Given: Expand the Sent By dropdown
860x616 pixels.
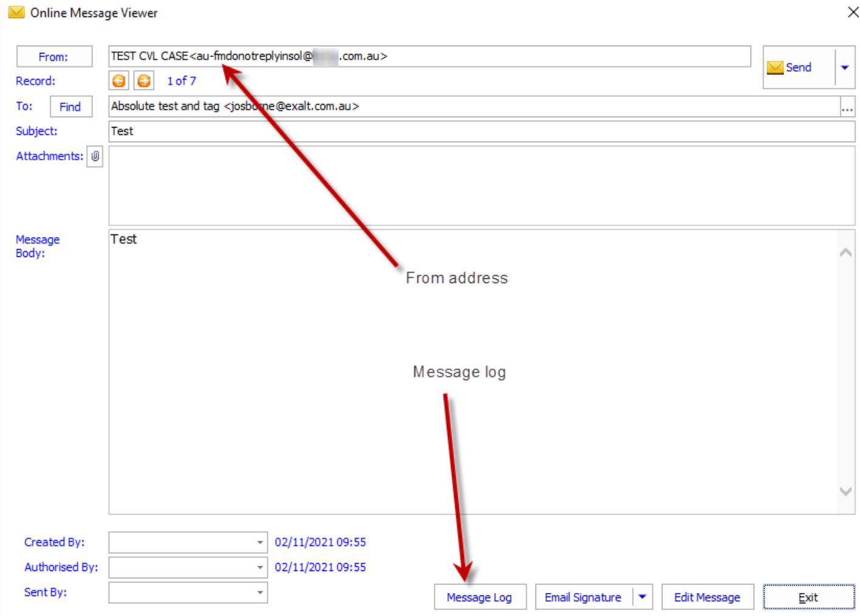Looking at the screenshot, I should (x=260, y=592).
